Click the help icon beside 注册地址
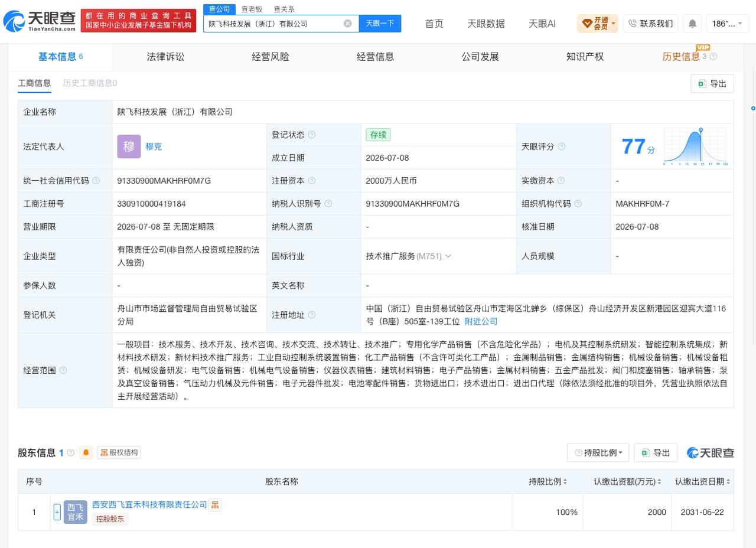 [312, 315]
